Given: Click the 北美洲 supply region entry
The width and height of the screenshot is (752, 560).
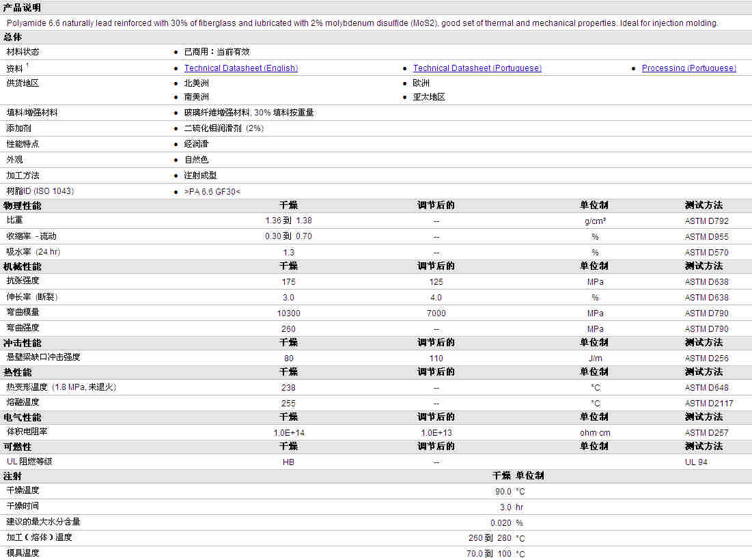Looking at the screenshot, I should [x=197, y=83].
